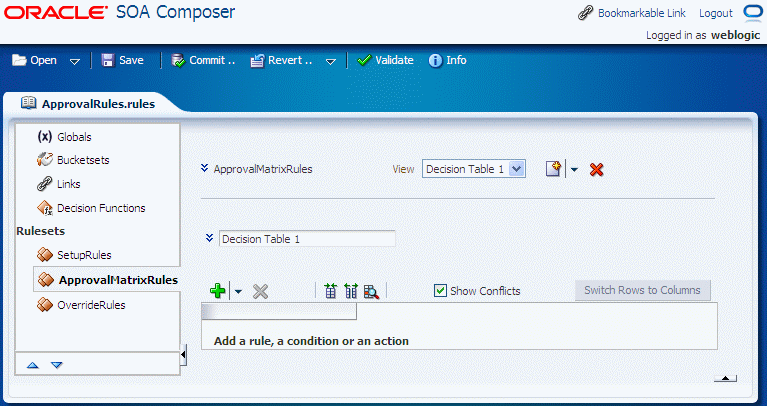Image resolution: width=767 pixels, height=406 pixels.
Task: Click the Revert button
Action: click(281, 60)
